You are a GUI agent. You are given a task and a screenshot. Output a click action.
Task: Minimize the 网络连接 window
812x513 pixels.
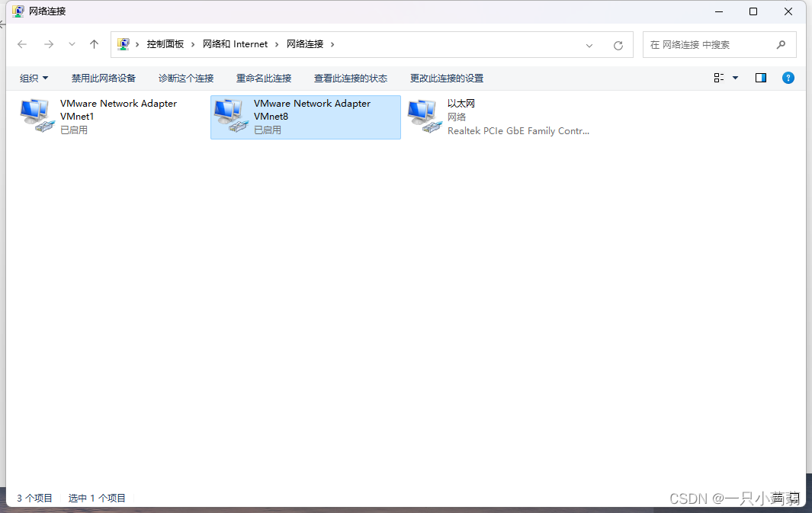(719, 11)
